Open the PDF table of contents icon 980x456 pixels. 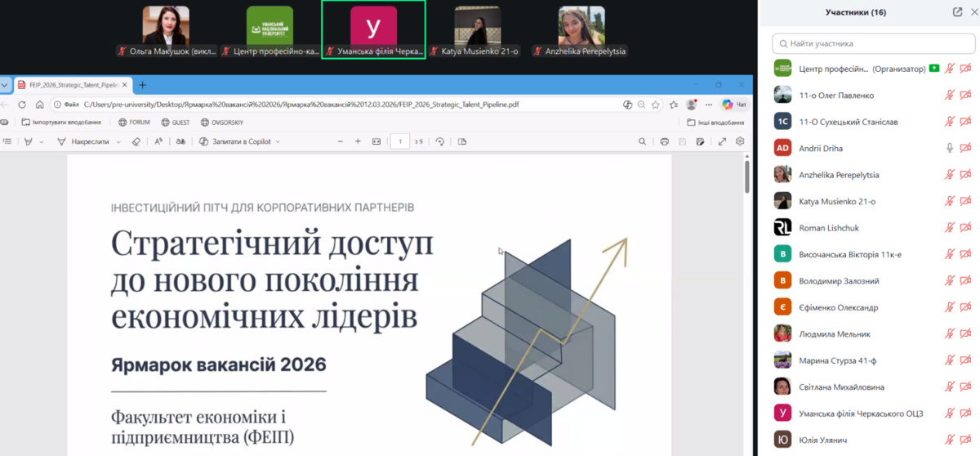[x=7, y=141]
